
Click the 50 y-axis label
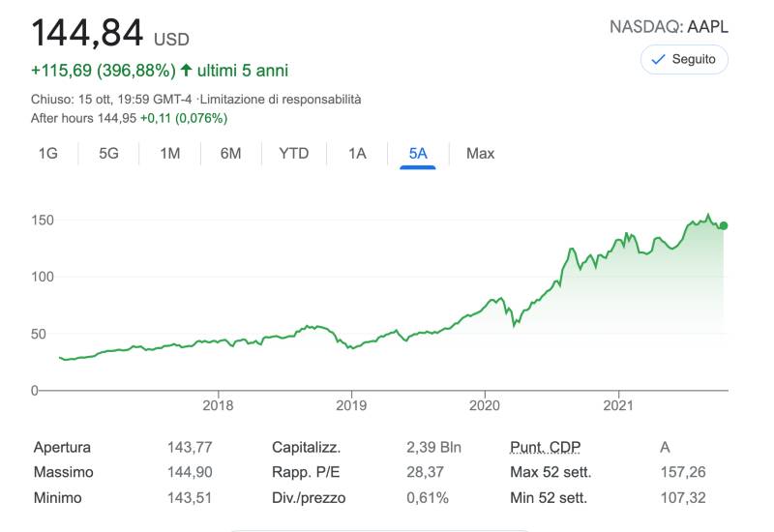point(39,334)
